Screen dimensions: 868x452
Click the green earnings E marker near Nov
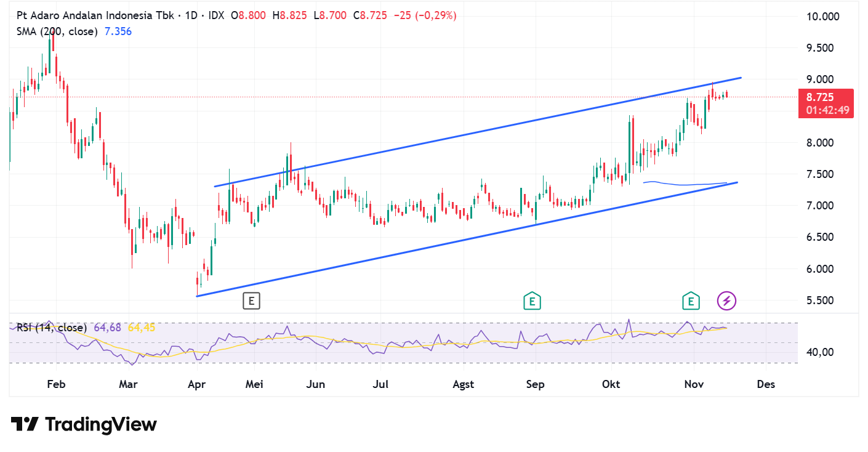coord(691,301)
